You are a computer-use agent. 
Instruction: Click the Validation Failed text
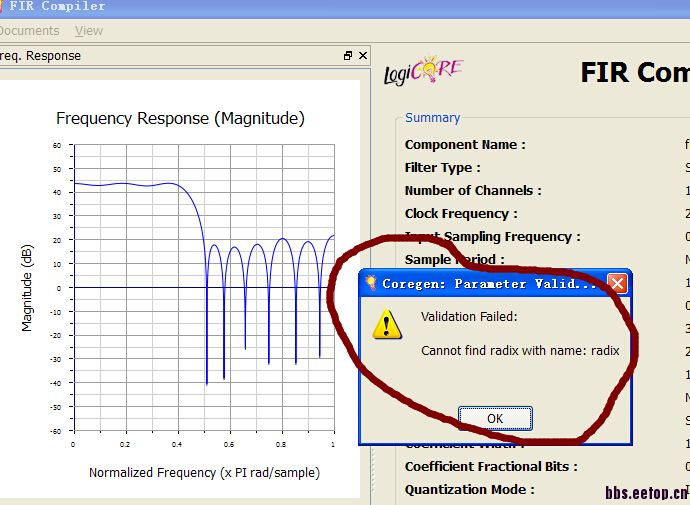click(x=469, y=316)
